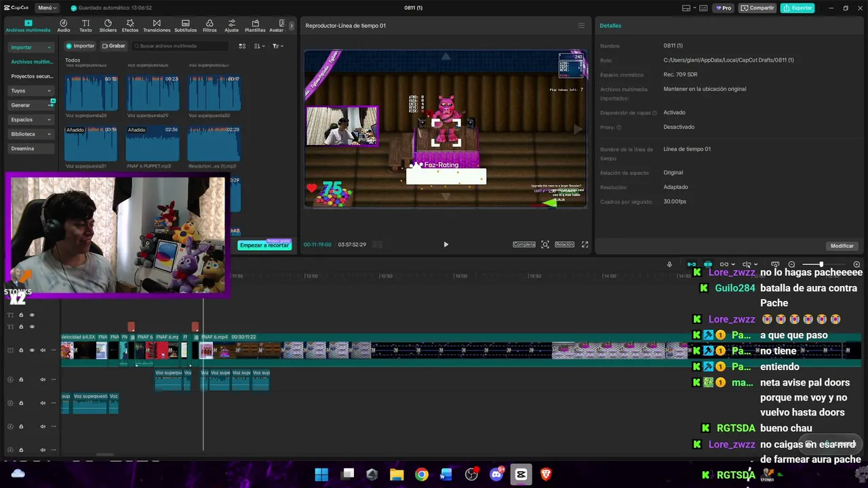Click the Grabar record button
Viewport: 868px width, 488px height.
pyautogui.click(x=114, y=46)
